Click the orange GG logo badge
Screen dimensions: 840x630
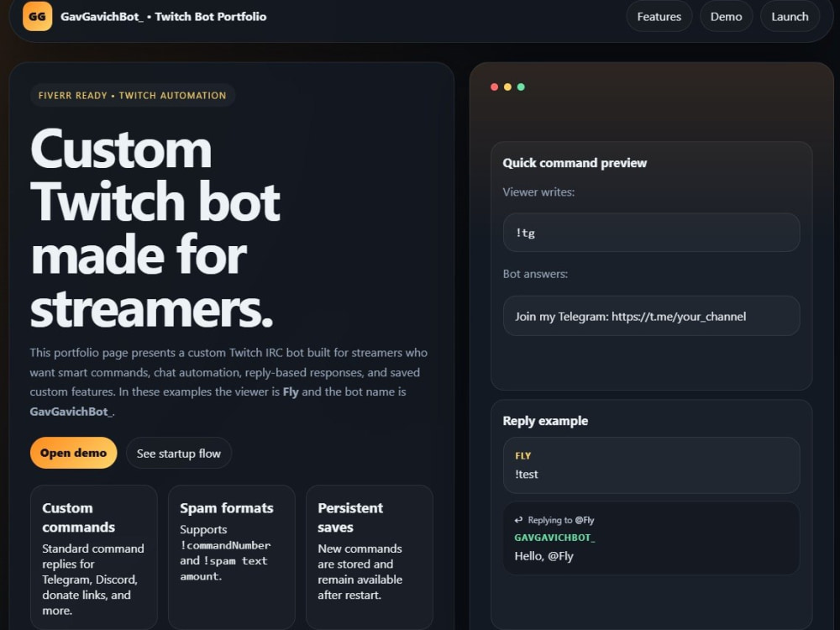coord(37,16)
